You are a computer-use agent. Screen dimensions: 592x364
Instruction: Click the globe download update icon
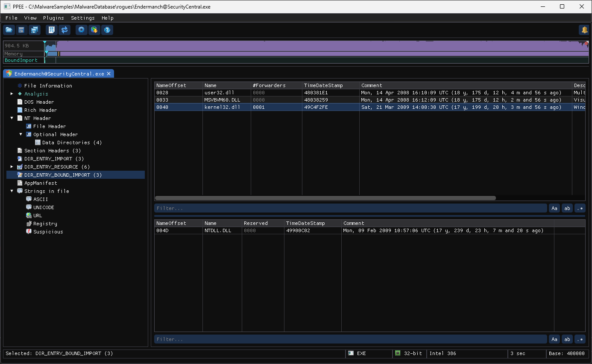click(94, 30)
